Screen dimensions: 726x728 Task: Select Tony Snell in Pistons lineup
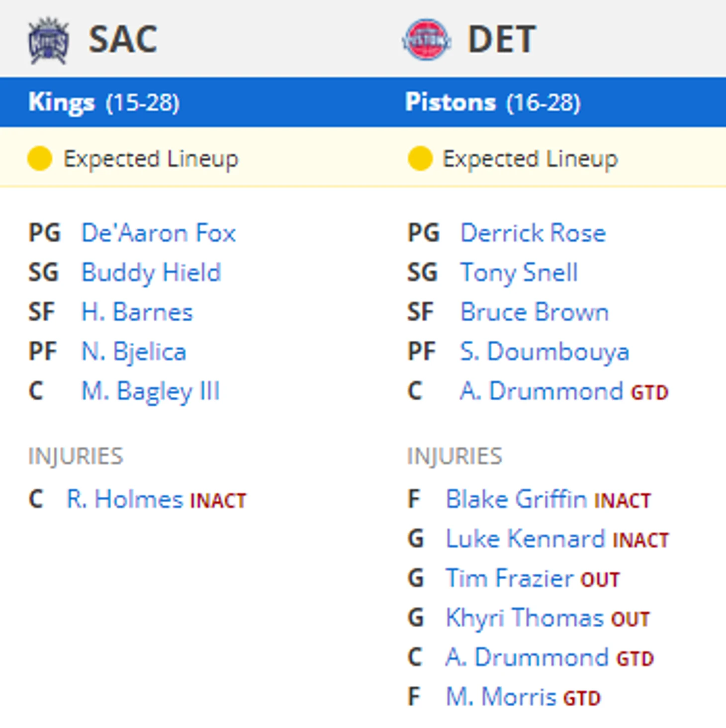[519, 273]
